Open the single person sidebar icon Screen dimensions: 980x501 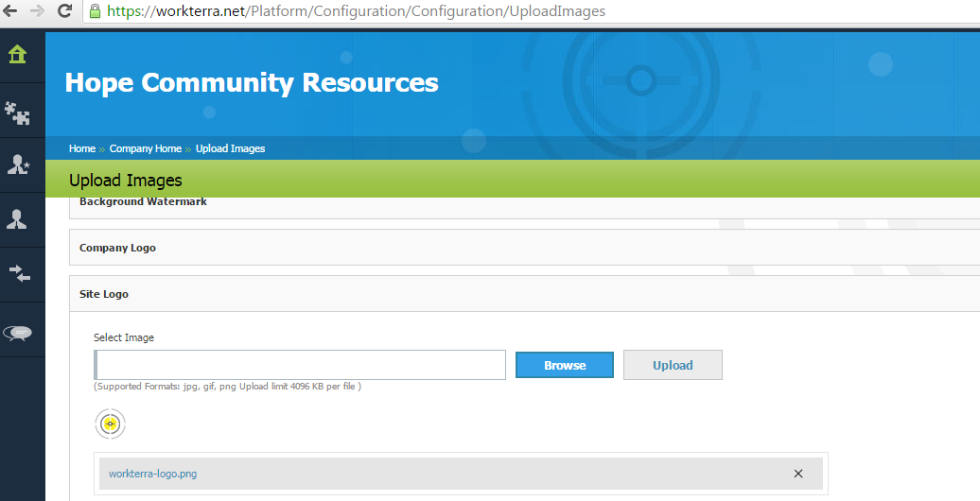pos(16,219)
